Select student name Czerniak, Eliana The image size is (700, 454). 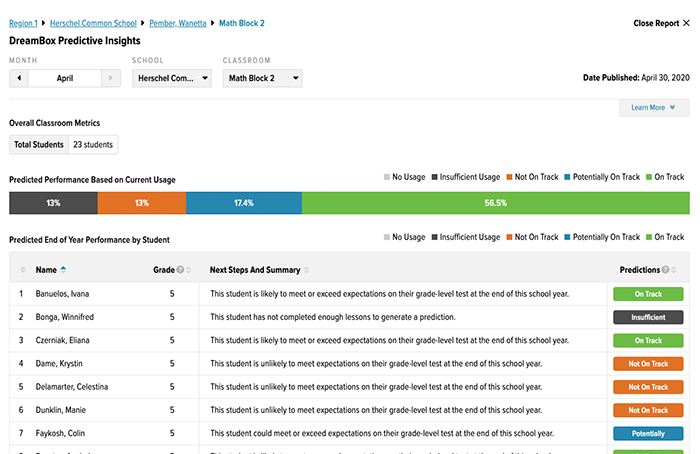click(x=62, y=340)
